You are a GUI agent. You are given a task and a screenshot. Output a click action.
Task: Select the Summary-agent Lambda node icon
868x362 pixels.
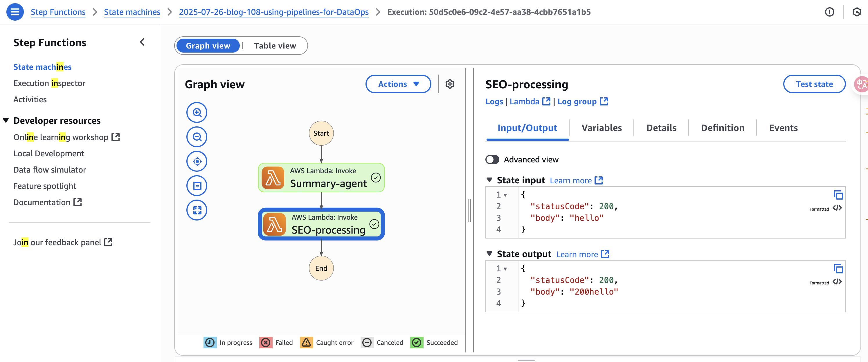(273, 178)
